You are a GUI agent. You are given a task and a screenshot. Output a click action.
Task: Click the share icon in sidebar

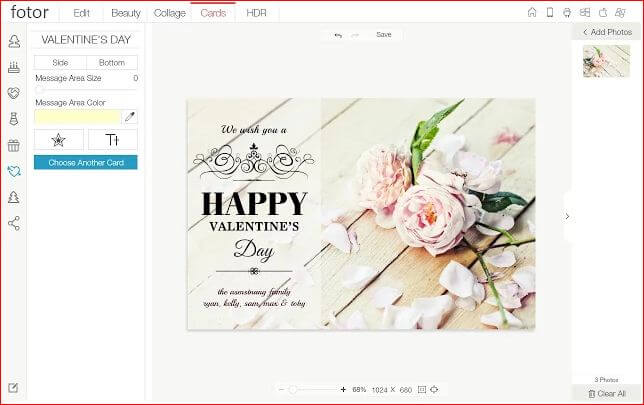coord(14,223)
